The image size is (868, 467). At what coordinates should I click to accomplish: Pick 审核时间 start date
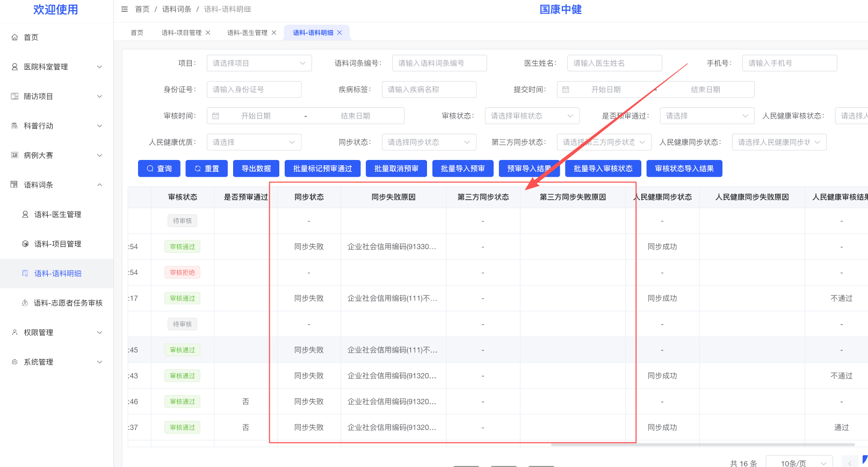(256, 116)
